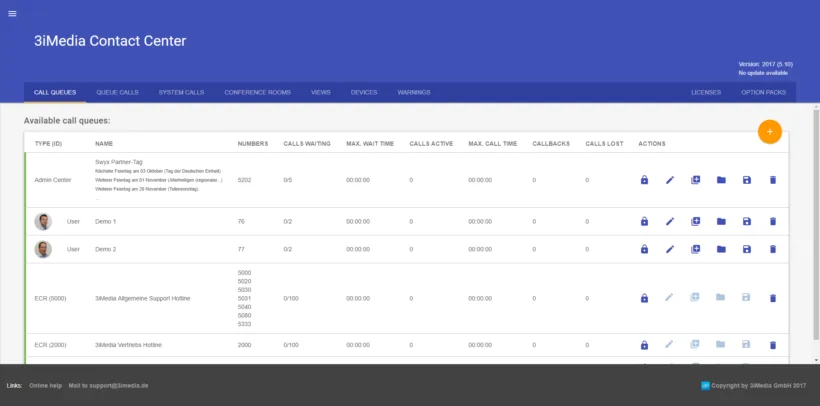
Task: Click the 3iMedia logo in footer
Action: click(x=705, y=386)
